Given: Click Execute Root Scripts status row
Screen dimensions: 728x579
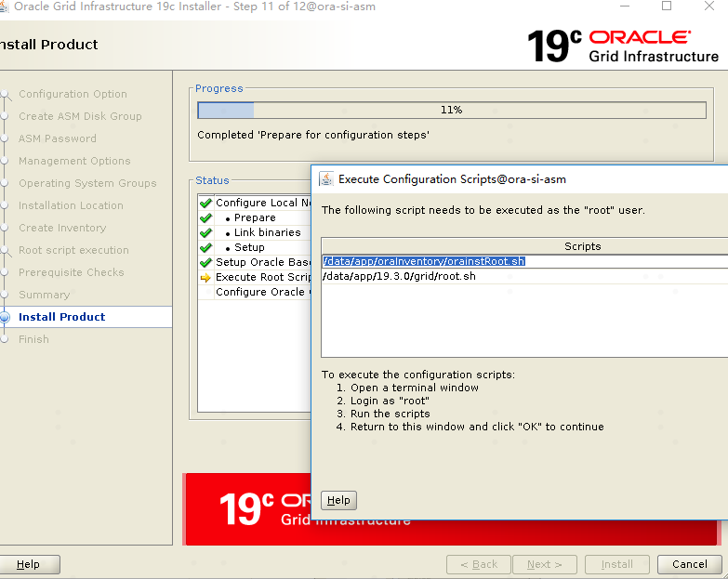Looking at the screenshot, I should (x=256, y=277).
